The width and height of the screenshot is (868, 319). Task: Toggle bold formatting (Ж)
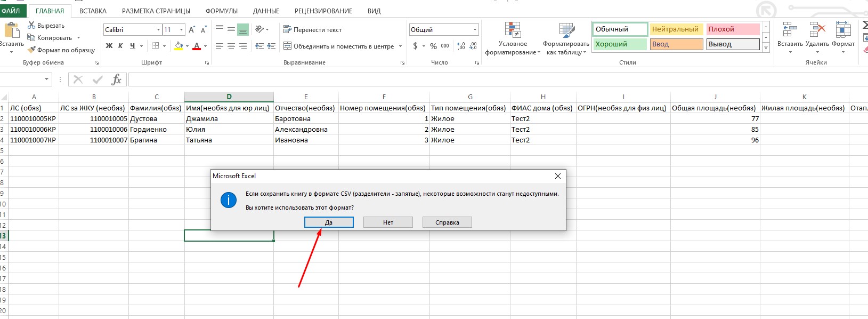coord(109,46)
